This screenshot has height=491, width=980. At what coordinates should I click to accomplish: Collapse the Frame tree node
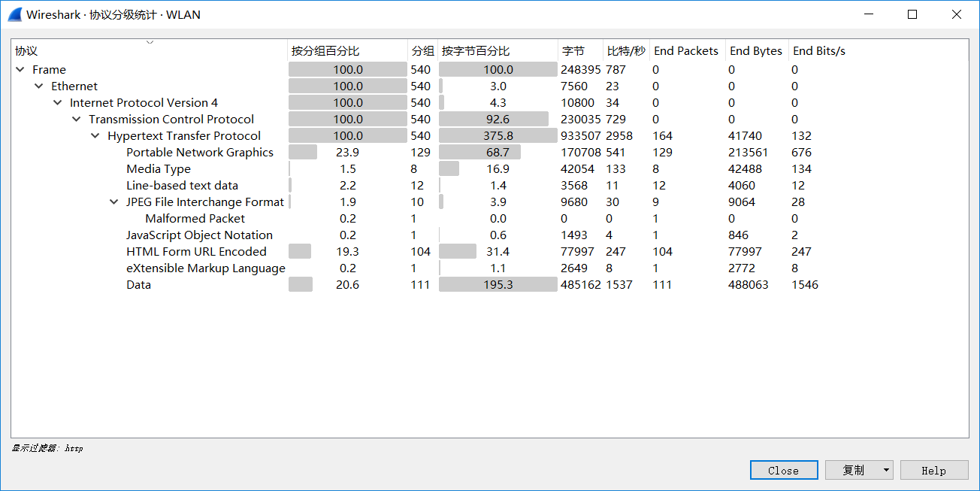coord(20,69)
